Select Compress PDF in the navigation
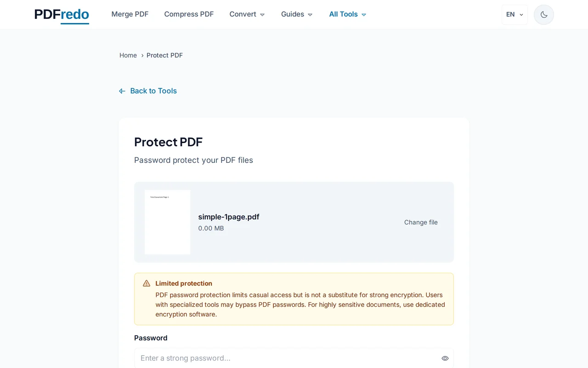588x368 pixels. coord(189,14)
